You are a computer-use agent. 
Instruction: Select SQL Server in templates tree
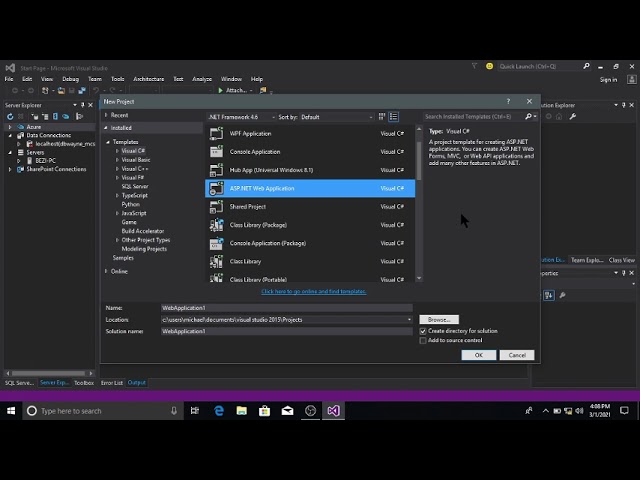[135, 187]
